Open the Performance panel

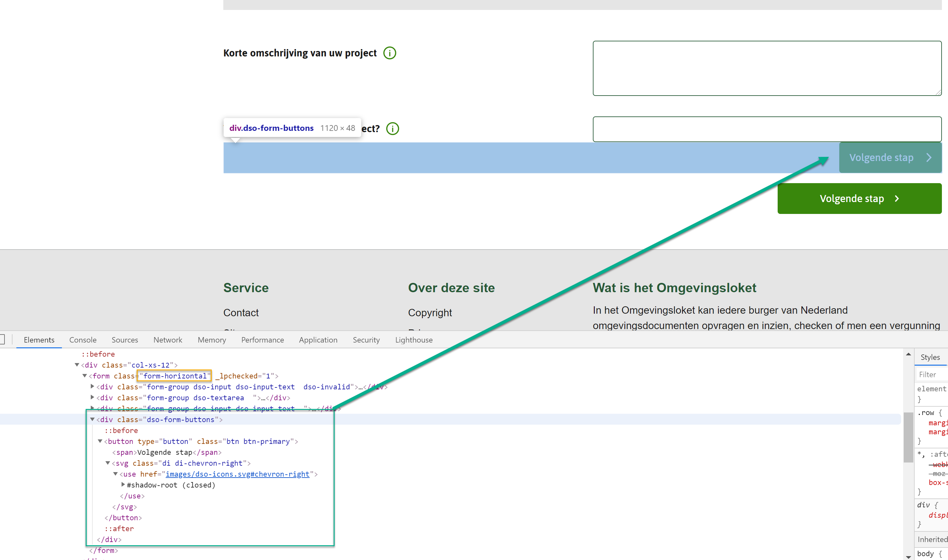point(262,340)
